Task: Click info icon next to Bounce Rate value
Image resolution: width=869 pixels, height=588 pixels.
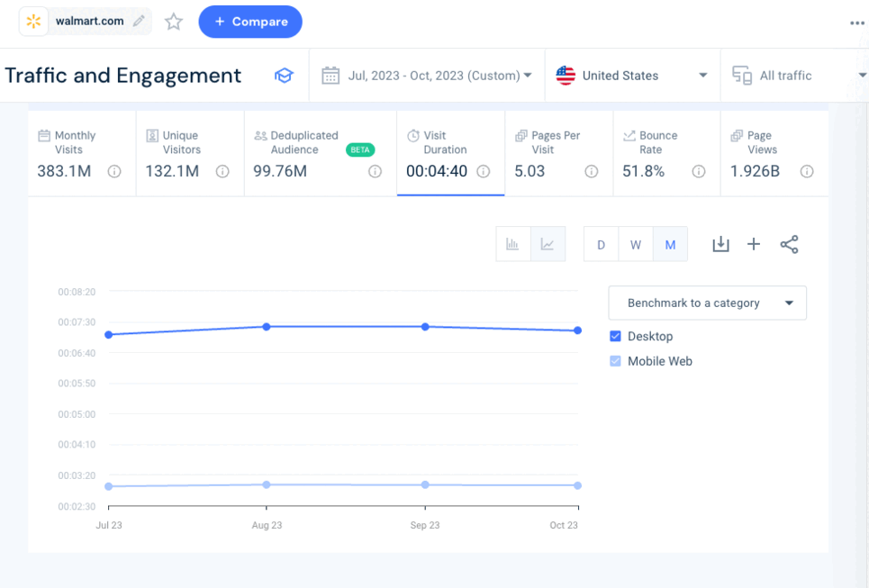Action: (698, 171)
